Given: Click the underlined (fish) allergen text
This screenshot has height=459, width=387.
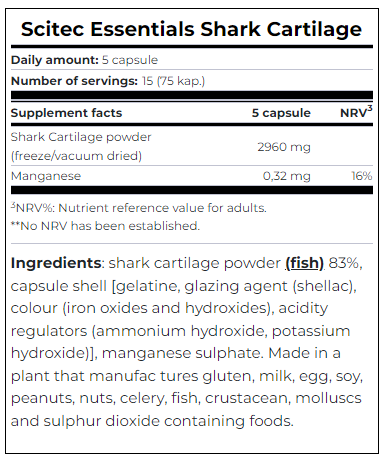Looking at the screenshot, I should [304, 264].
